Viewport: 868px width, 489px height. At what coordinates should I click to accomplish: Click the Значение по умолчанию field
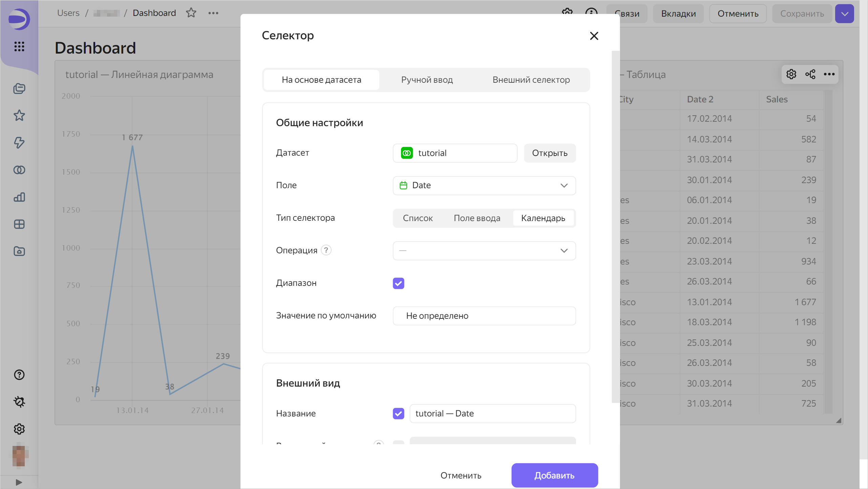484,316
